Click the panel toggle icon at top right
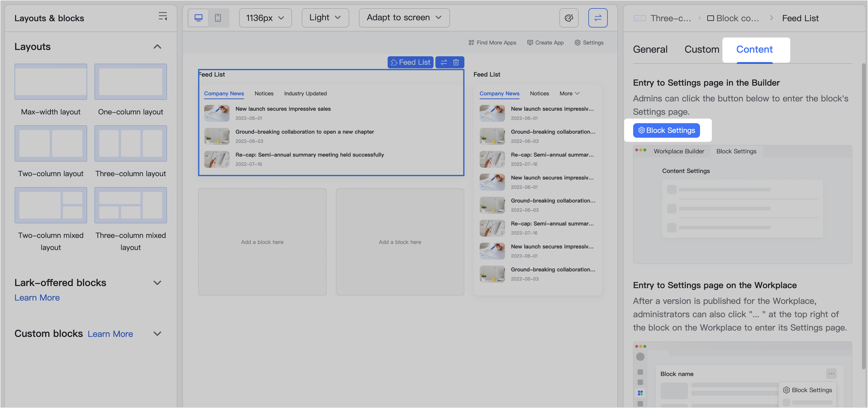This screenshot has height=408, width=868. click(x=598, y=18)
